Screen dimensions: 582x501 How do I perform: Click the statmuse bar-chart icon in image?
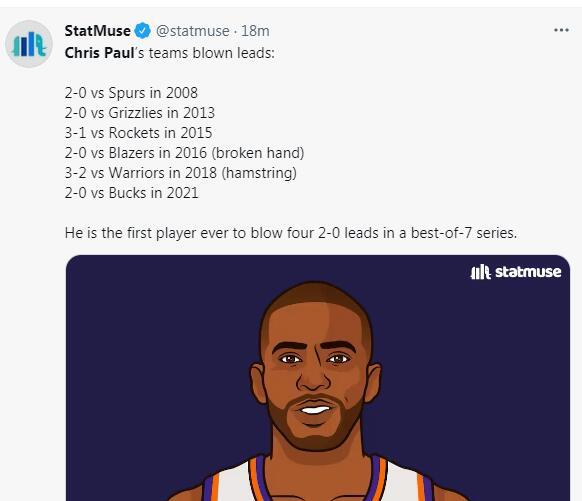[x=481, y=272]
